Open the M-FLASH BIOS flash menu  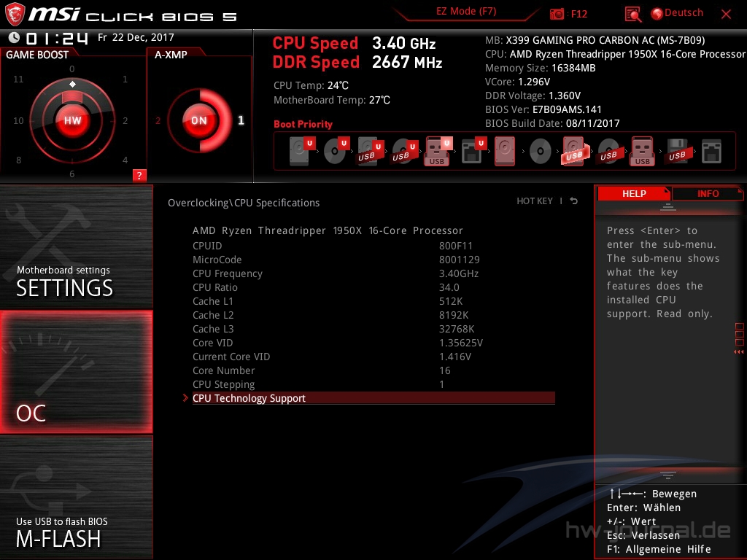click(x=76, y=497)
